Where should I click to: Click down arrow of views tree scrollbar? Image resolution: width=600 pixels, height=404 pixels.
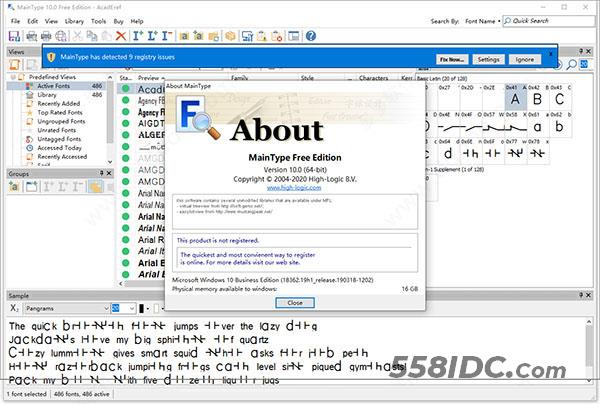pos(110,162)
